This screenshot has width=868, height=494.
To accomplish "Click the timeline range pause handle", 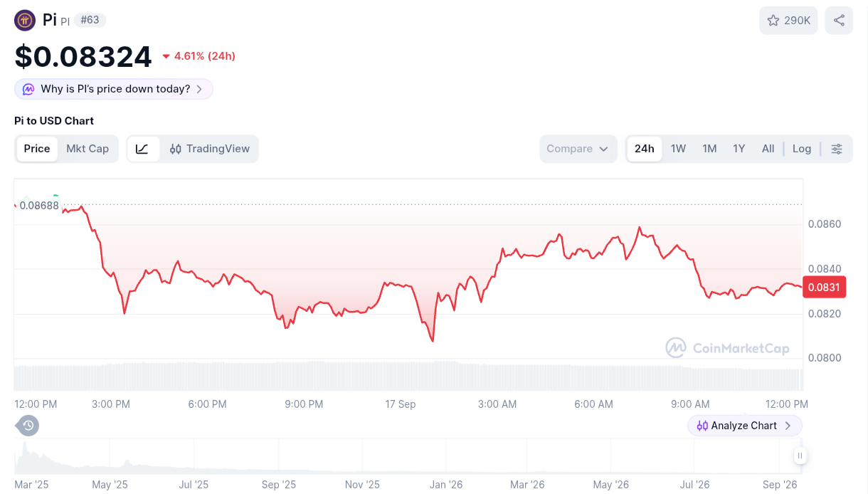I will [x=800, y=456].
